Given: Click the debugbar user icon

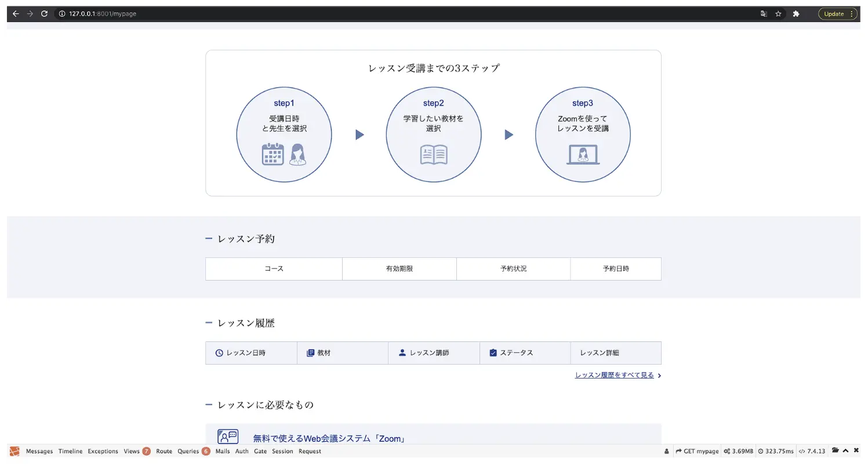Looking at the screenshot, I should [666, 451].
